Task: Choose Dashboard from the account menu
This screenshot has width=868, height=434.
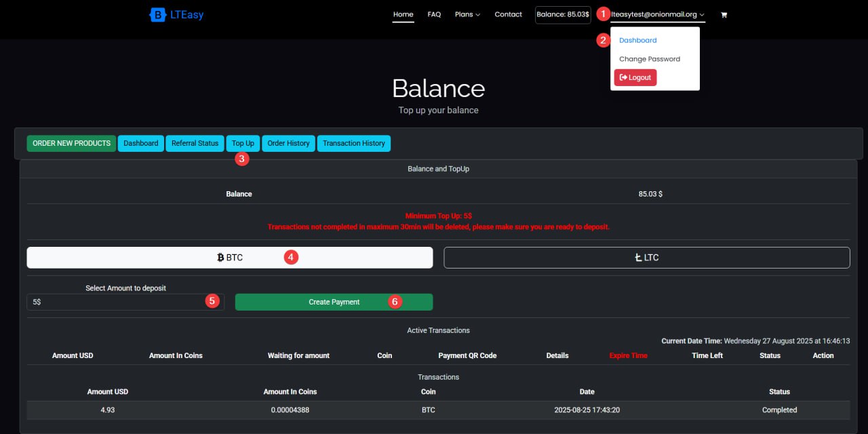Action: pos(637,41)
